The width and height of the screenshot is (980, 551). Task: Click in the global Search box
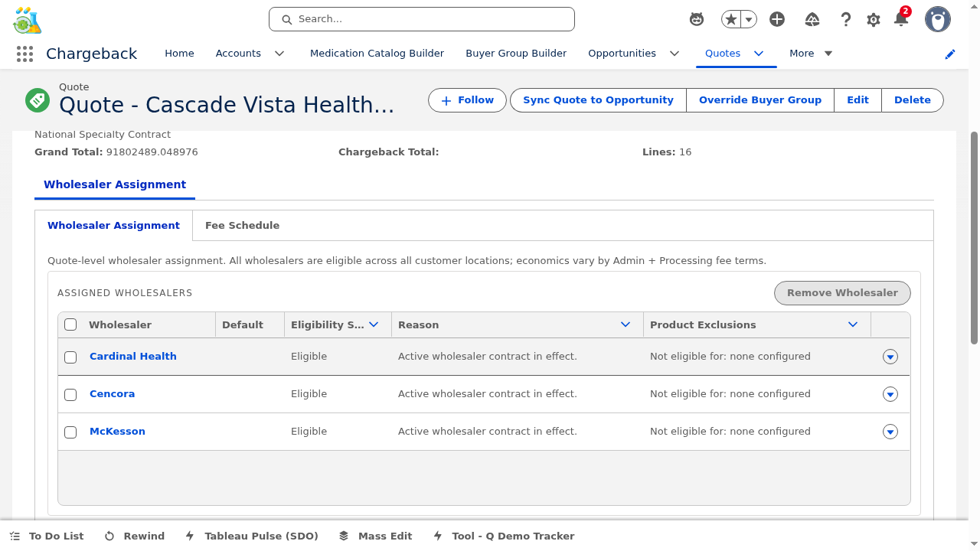(422, 19)
